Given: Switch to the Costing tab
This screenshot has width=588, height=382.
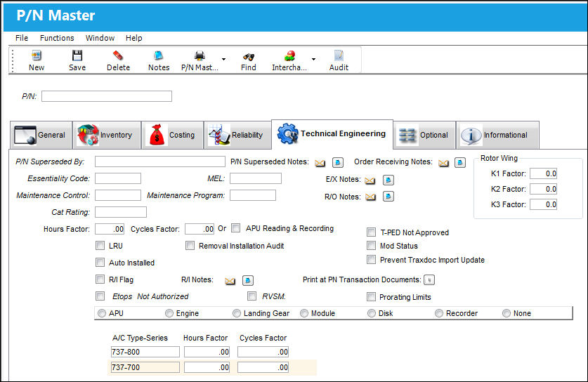Looking at the screenshot, I should [173, 135].
